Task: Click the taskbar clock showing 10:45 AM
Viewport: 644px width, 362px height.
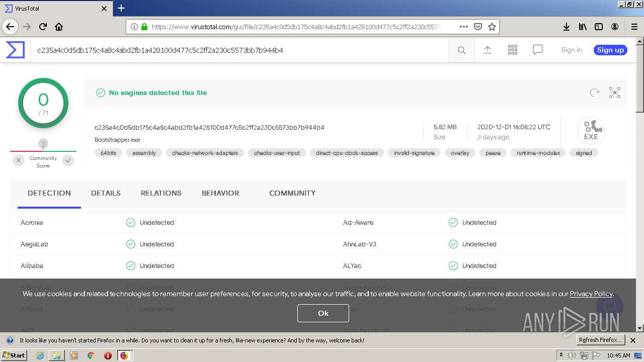Action: (x=618, y=355)
